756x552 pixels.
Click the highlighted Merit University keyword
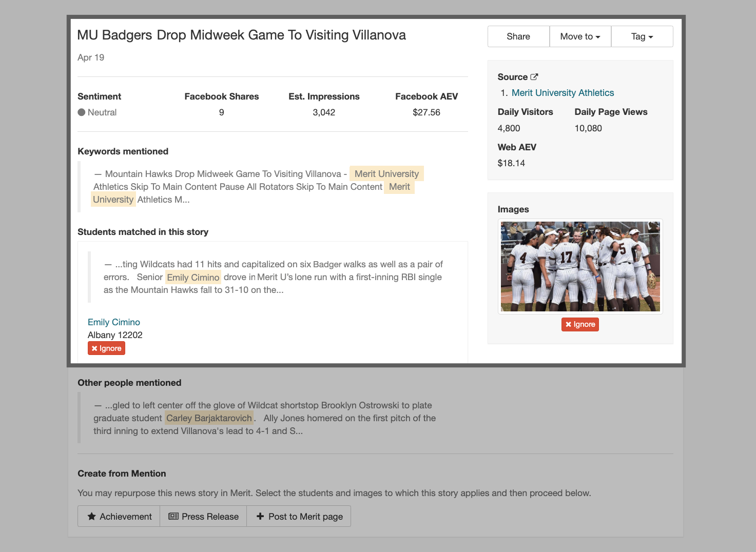[x=386, y=173]
